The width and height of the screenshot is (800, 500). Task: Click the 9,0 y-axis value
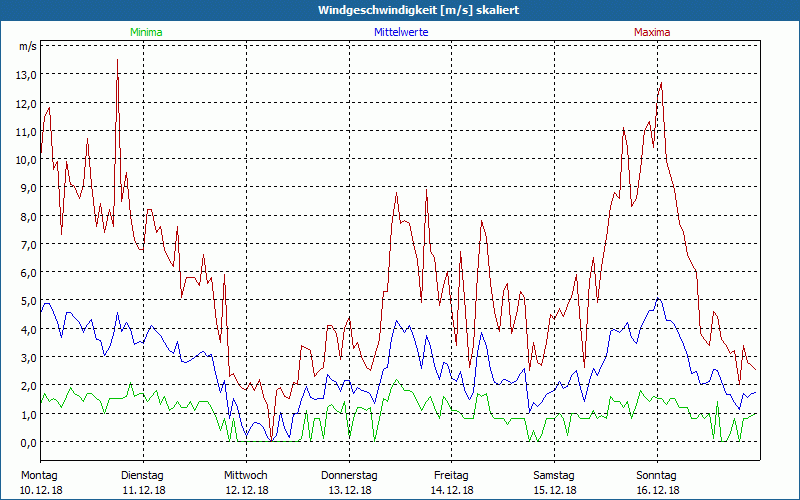click(28, 187)
